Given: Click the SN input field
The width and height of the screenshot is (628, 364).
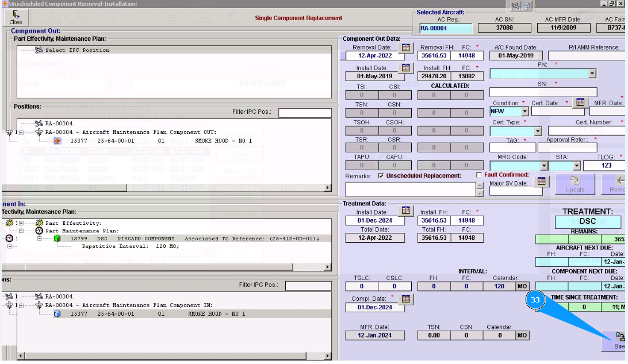Looking at the screenshot, I should tap(543, 93).
